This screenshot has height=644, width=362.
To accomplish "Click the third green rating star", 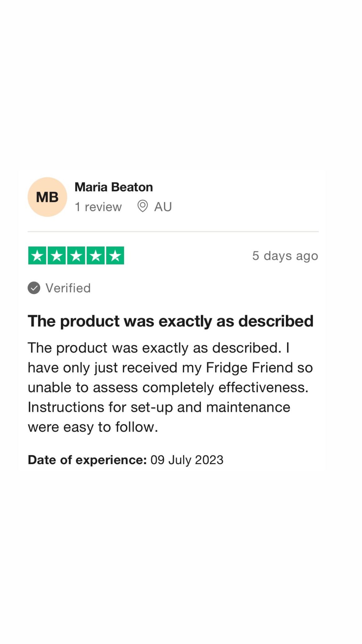I will (76, 255).
